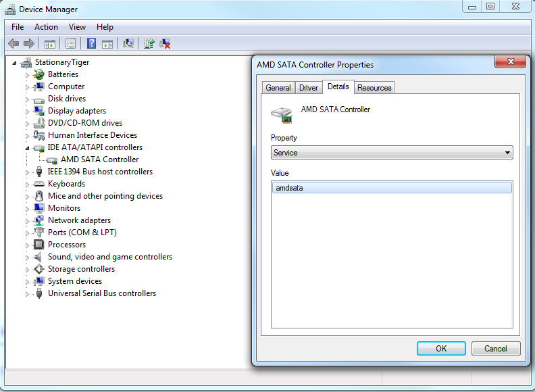Open the View menu
The image size is (535, 392).
pos(77,27)
